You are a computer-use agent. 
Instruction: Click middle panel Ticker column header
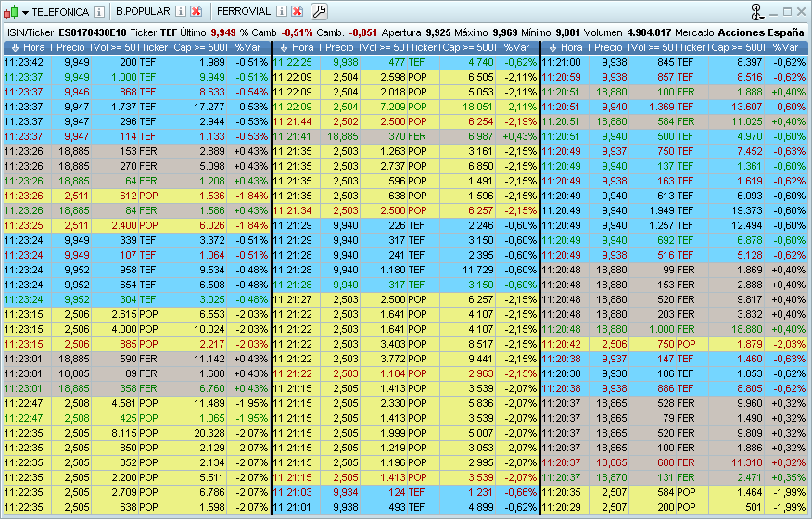pos(424,47)
